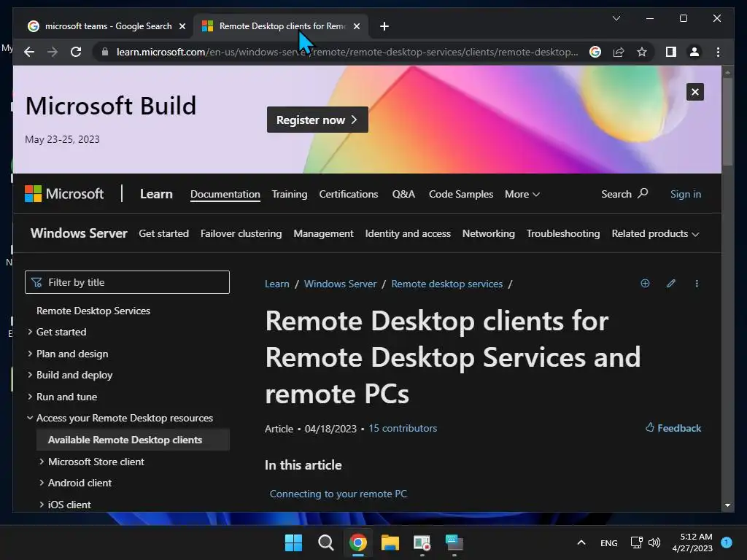This screenshot has width=747, height=560.
Task: Open Remote Desktop Services in sidebar
Action: 93,311
